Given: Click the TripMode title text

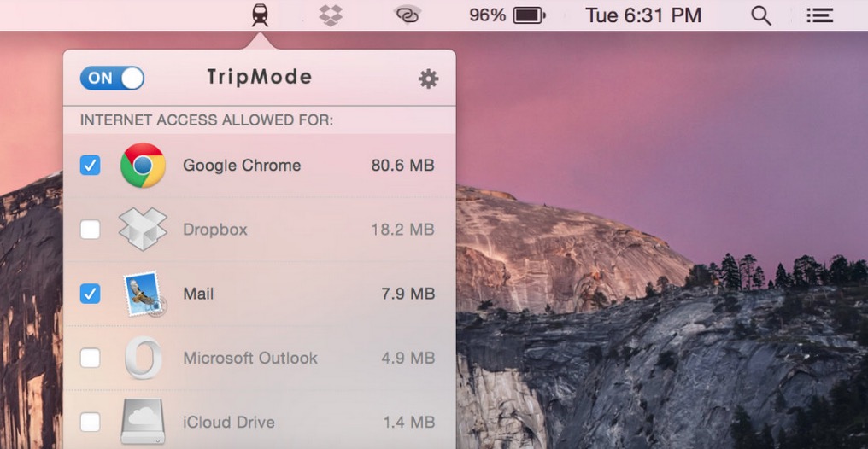Looking at the screenshot, I should pyautogui.click(x=260, y=78).
